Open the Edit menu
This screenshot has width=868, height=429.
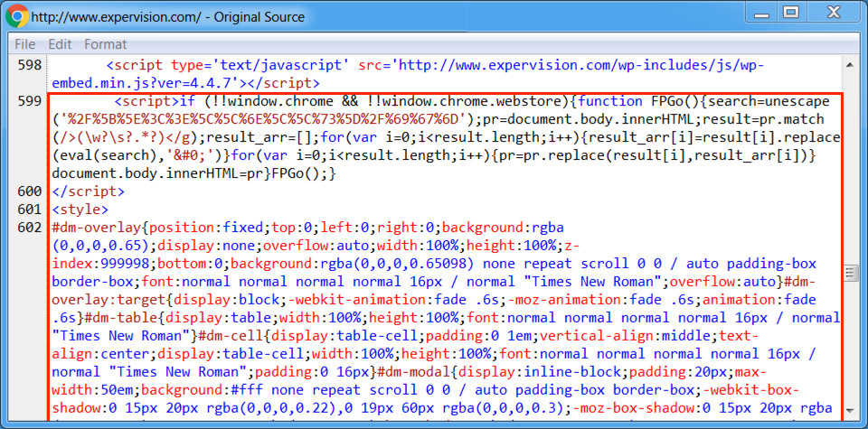pos(60,44)
